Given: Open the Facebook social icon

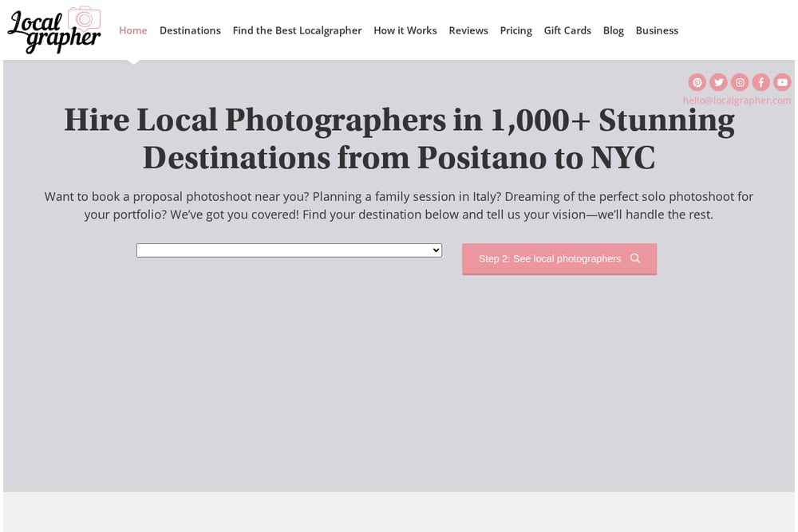Looking at the screenshot, I should pyautogui.click(x=760, y=82).
